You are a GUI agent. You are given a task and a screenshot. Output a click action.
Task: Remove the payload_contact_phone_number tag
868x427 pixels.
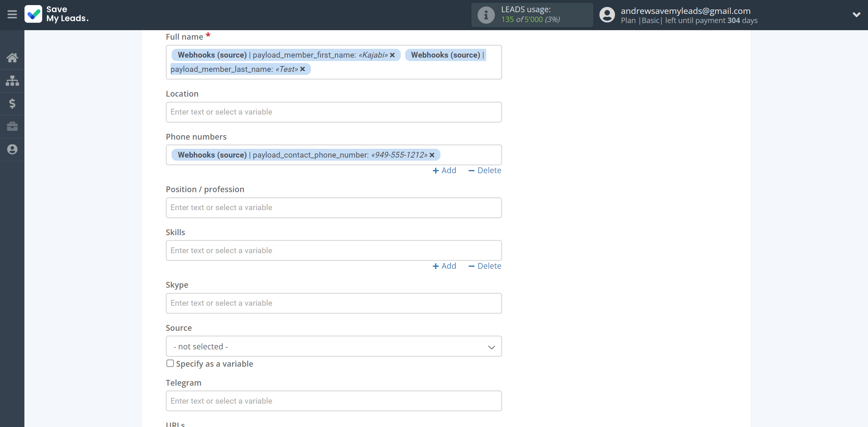432,155
